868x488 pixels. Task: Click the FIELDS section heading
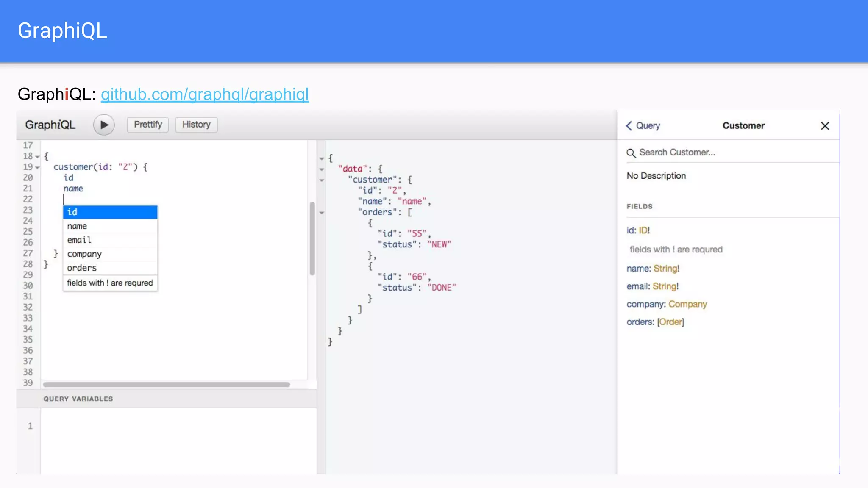(x=640, y=206)
